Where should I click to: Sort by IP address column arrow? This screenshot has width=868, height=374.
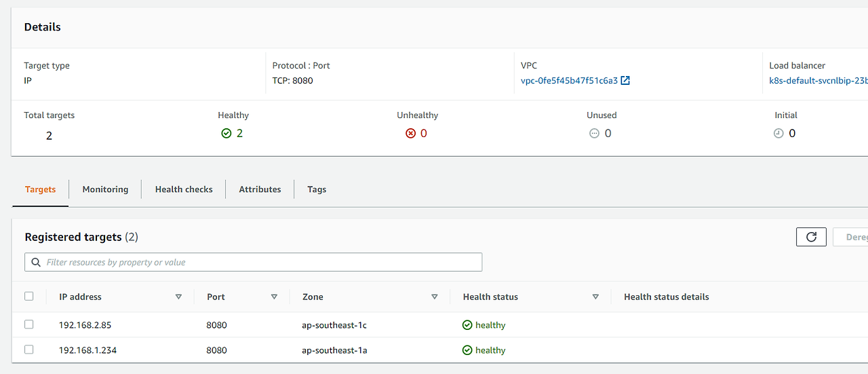tap(178, 297)
